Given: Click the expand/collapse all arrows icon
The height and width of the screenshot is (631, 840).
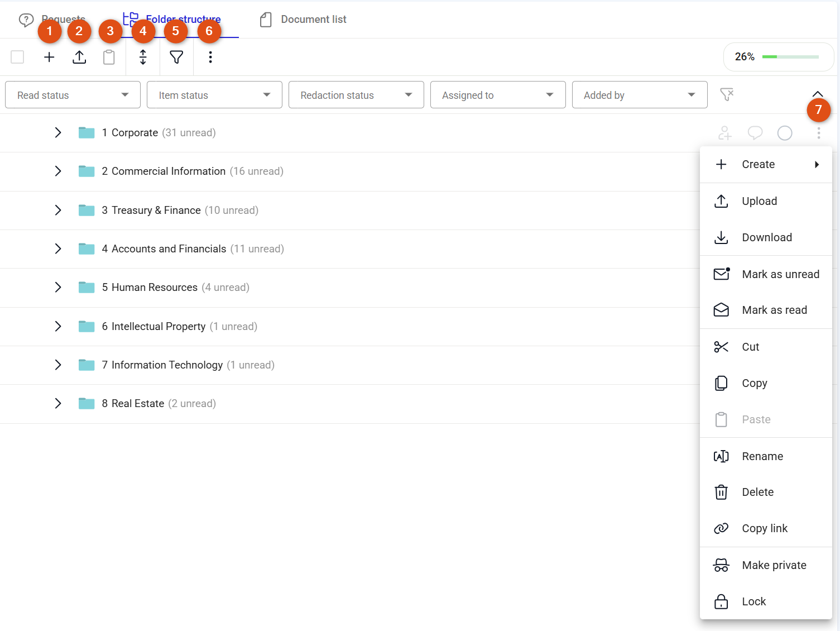Looking at the screenshot, I should coord(143,57).
